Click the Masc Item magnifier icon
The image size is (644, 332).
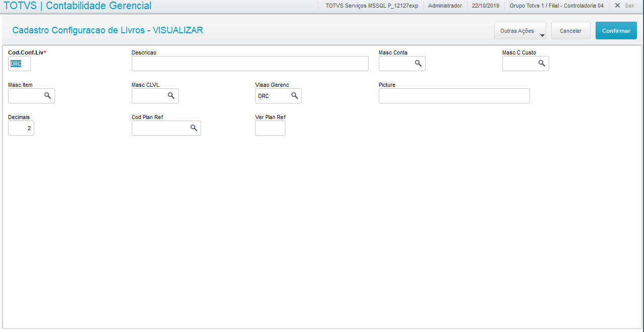pos(47,95)
